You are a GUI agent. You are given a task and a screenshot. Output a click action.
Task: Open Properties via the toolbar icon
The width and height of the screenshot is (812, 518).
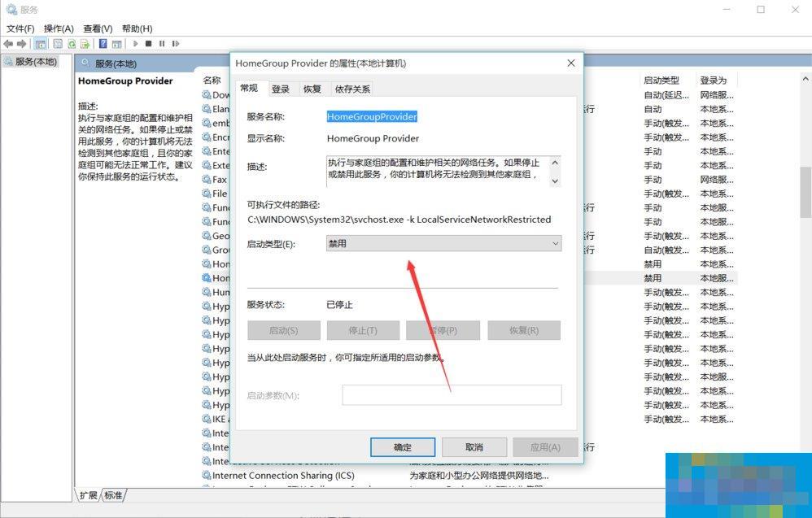(58, 44)
